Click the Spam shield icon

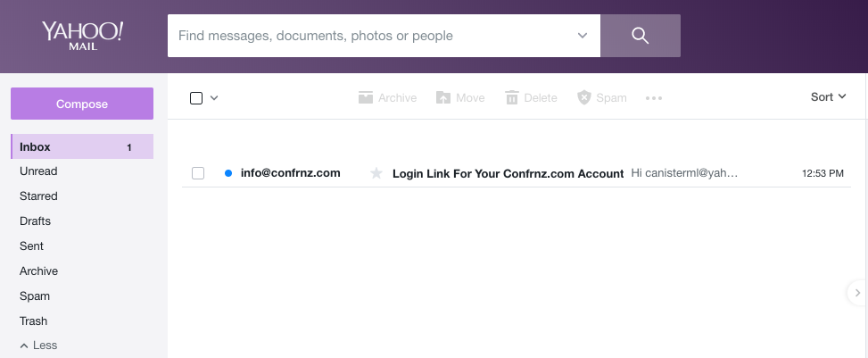584,97
